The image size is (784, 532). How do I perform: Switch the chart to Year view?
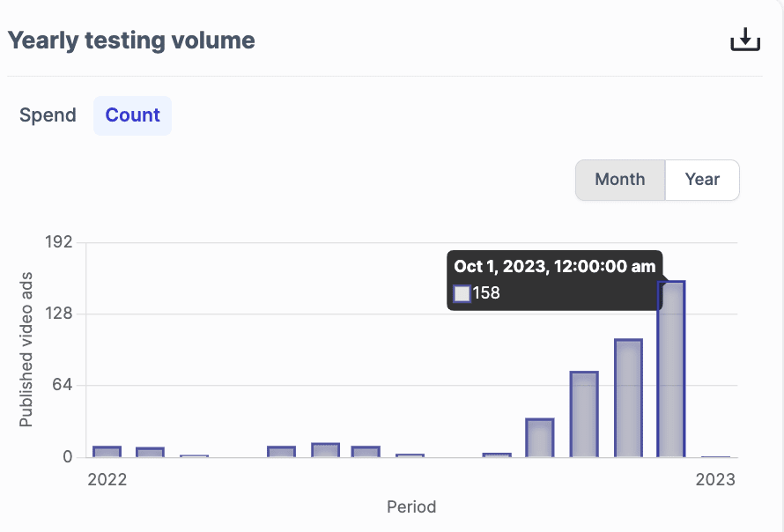coord(702,180)
